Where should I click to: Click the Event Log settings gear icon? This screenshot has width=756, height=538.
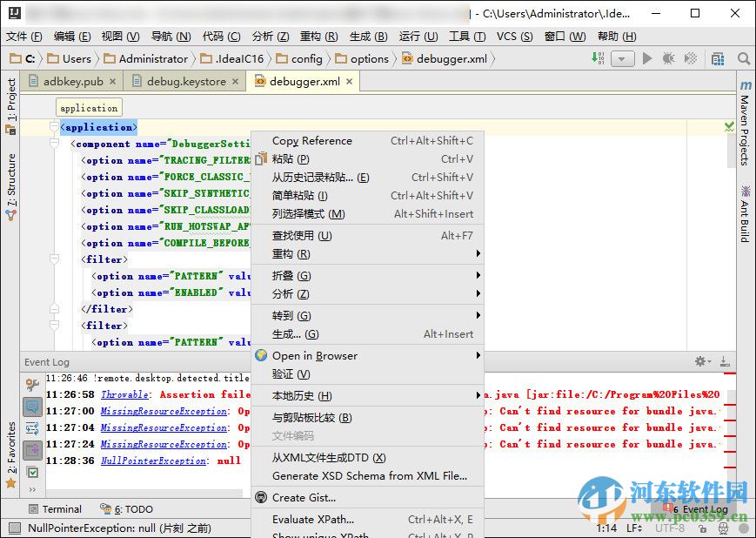click(699, 361)
